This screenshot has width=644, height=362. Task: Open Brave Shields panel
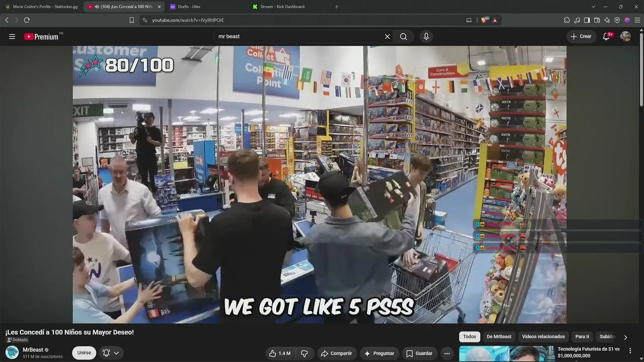pyautogui.click(x=485, y=20)
